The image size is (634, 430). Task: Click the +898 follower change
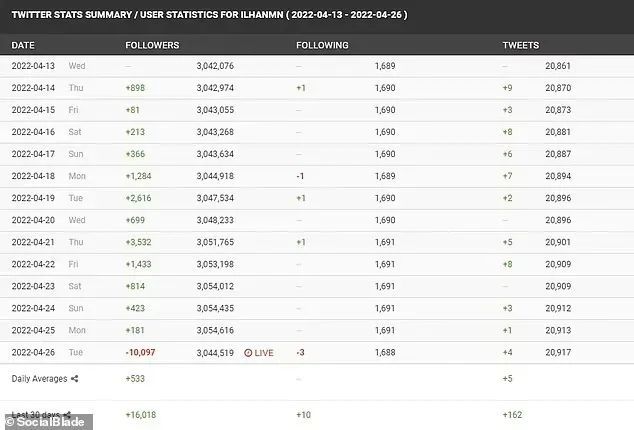click(135, 88)
